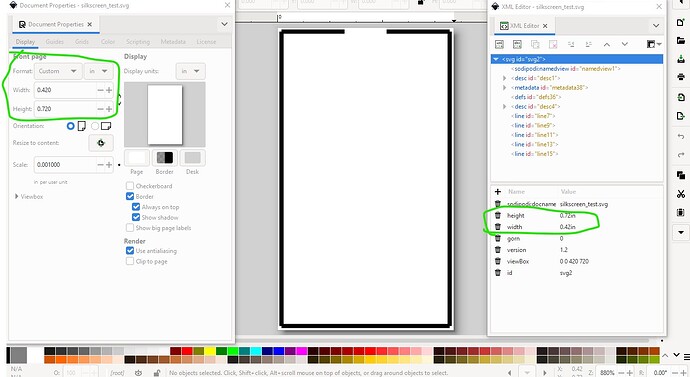
Task: Raise the selected node with the up arrow
Action: [606, 44]
